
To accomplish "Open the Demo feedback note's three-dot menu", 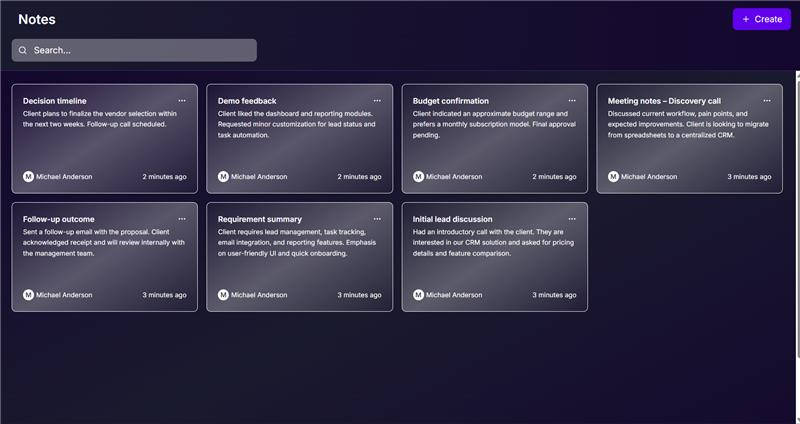I will 377,101.
